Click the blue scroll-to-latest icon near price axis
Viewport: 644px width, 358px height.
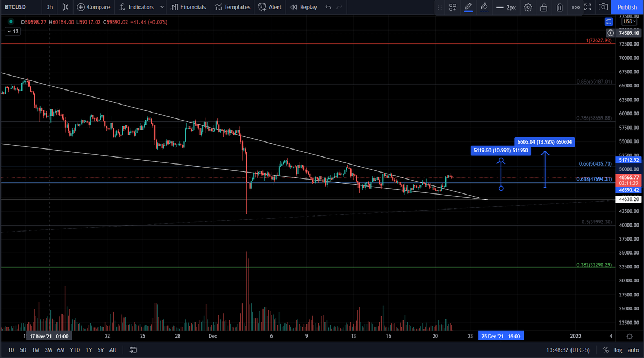pyautogui.click(x=609, y=22)
